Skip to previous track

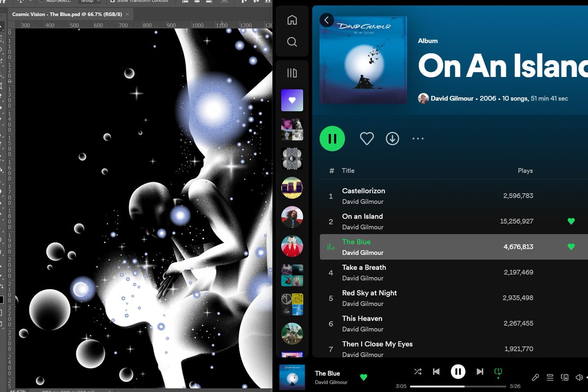[436, 372]
